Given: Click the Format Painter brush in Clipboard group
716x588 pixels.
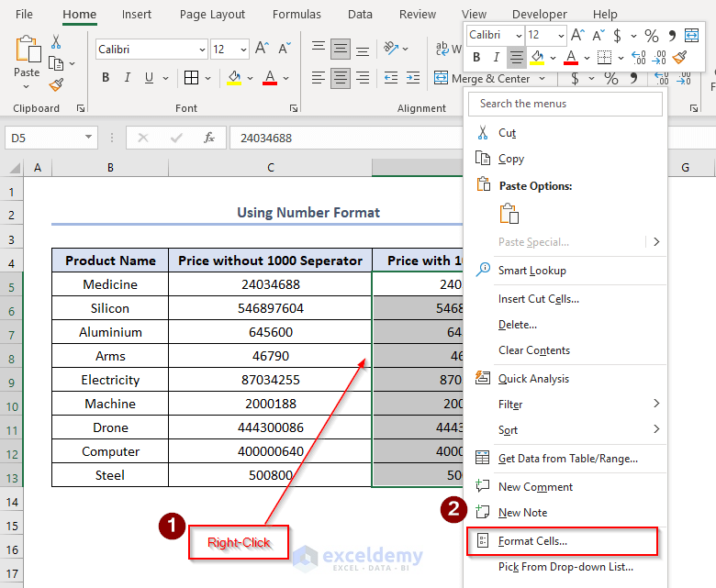Looking at the screenshot, I should [x=56, y=84].
